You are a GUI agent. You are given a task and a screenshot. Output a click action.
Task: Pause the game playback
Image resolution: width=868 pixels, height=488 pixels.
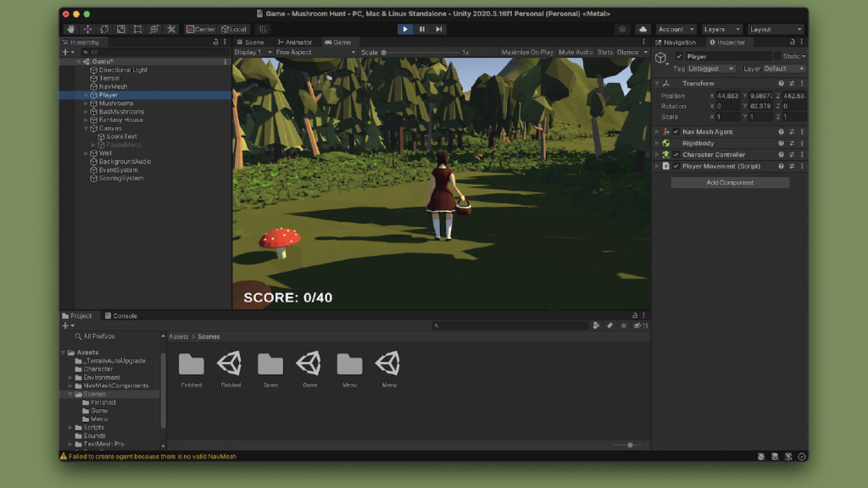pyautogui.click(x=422, y=29)
